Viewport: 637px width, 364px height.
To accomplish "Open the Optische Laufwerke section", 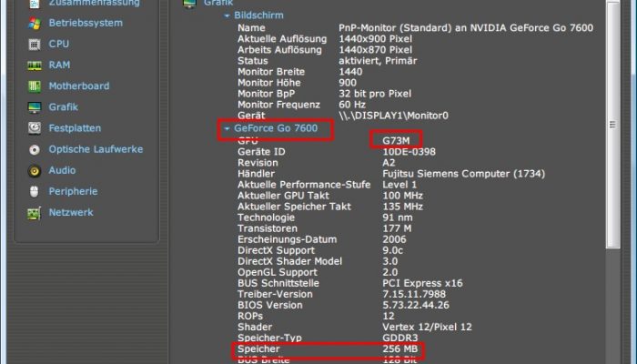I will tap(96, 149).
